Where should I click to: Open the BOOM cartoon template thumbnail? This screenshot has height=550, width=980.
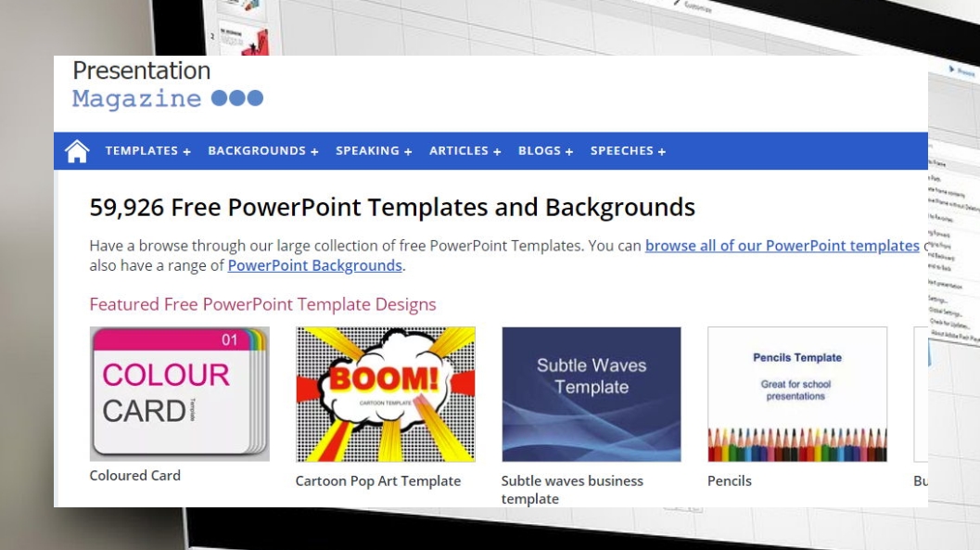(386, 394)
